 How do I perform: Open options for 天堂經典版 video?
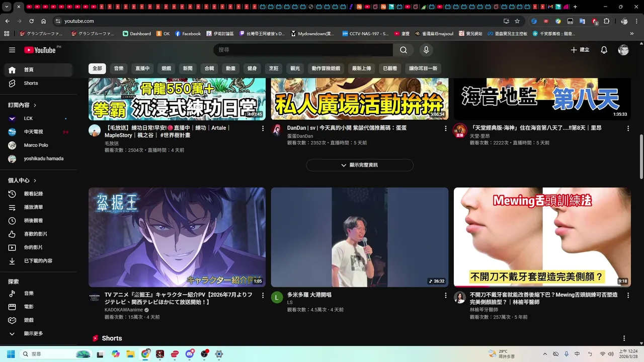628,129
